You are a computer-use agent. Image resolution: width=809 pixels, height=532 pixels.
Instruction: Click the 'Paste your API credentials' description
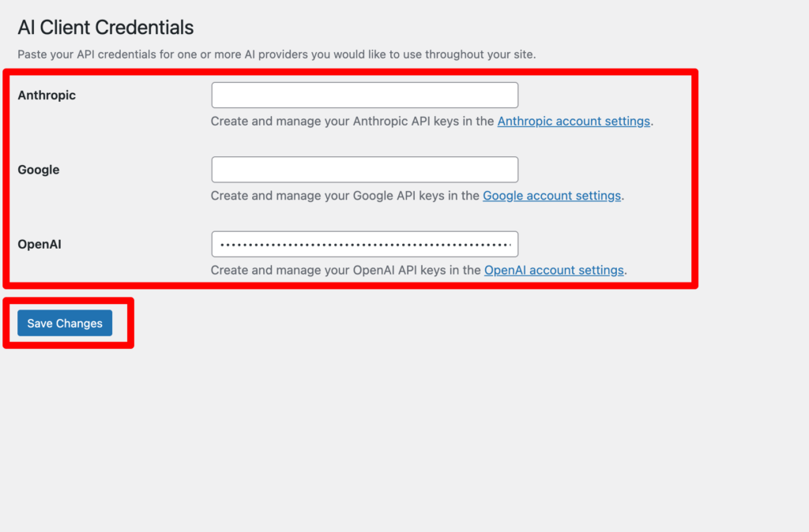277,54
